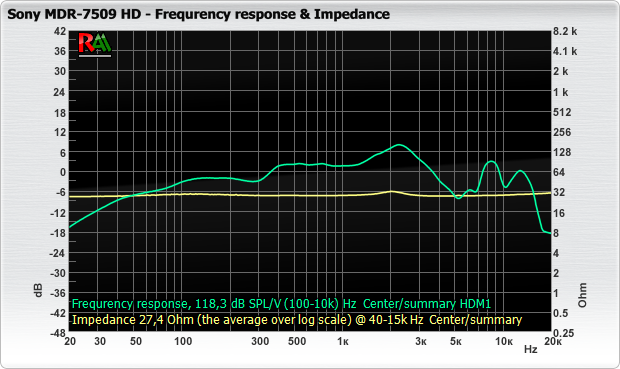Click the '512' Ohm axis value

tap(562, 112)
